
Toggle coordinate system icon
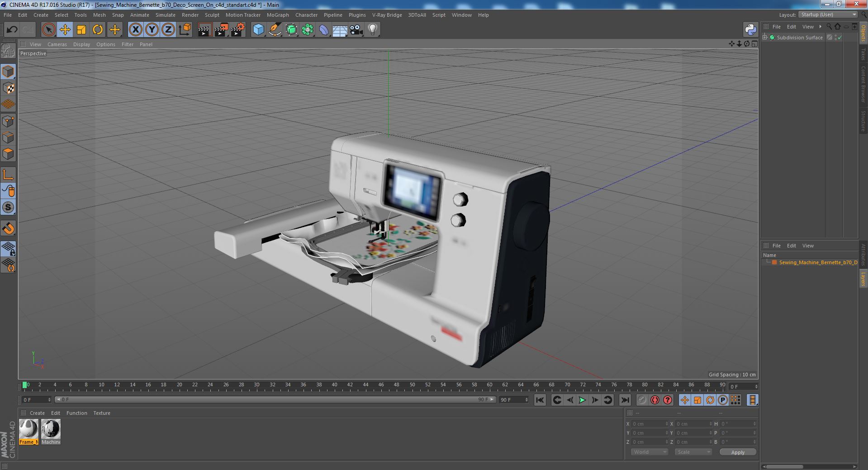coord(185,30)
